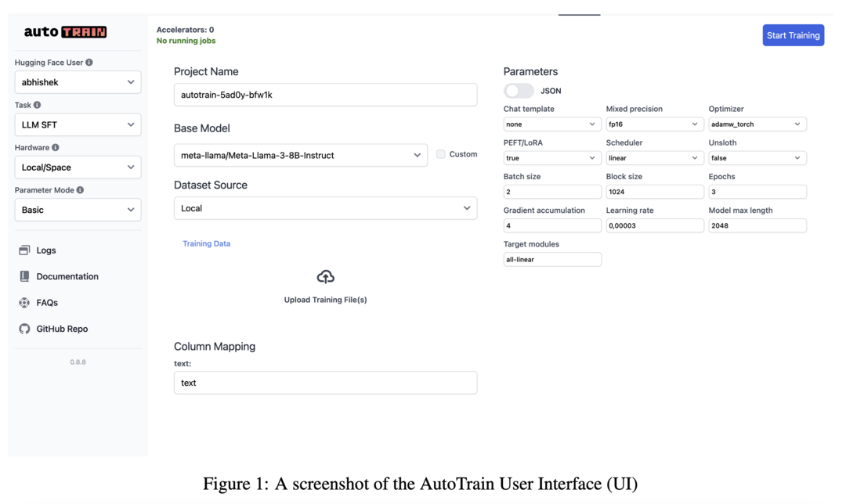Click the Project Name input field

pos(325,95)
